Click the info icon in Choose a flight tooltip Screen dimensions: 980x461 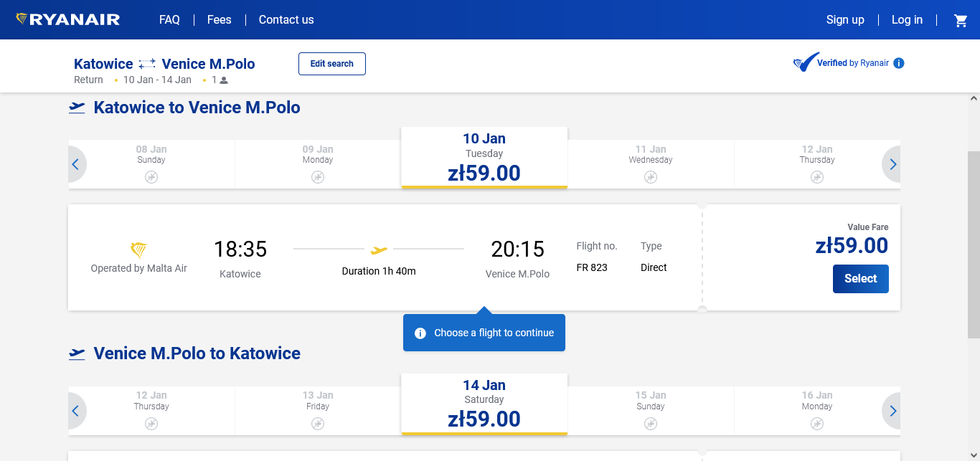(420, 333)
